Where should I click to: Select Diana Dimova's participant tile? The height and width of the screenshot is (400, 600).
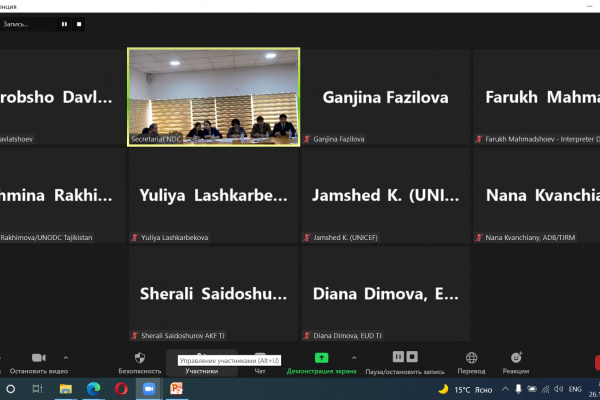[385, 294]
